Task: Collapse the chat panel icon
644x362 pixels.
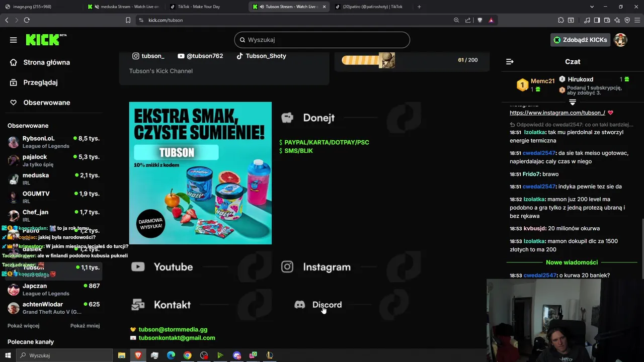Action: click(510, 61)
